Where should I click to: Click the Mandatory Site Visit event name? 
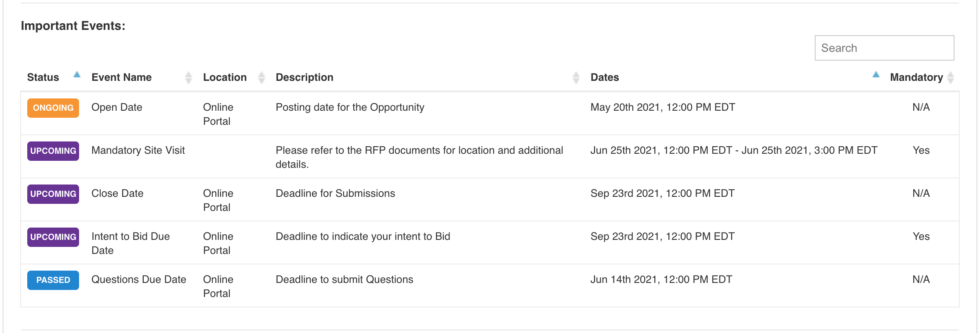[x=138, y=150]
